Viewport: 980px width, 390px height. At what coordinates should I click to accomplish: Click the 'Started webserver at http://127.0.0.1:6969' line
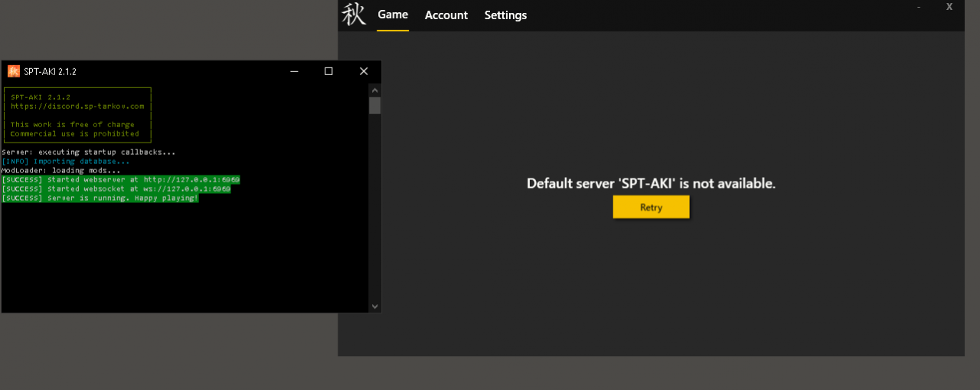pos(120,180)
